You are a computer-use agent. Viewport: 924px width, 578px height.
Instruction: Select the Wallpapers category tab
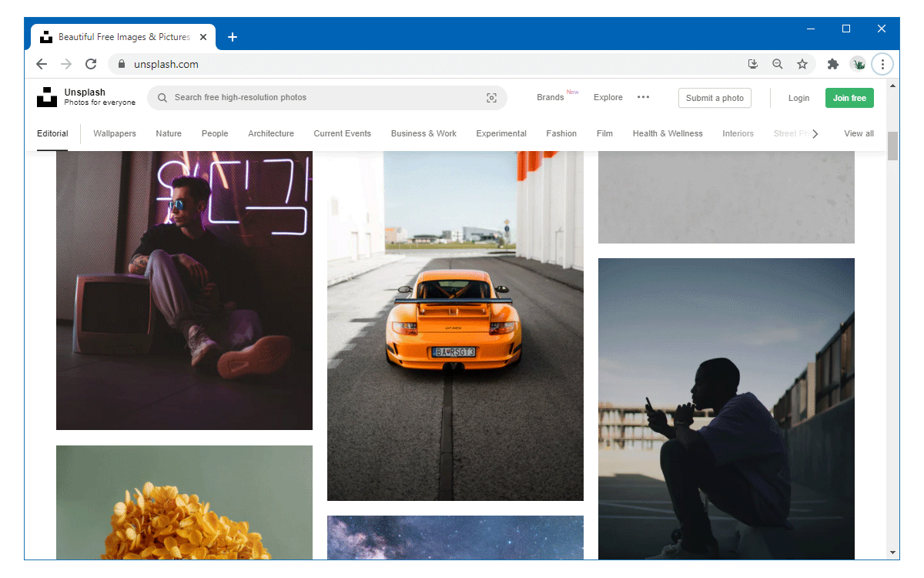[x=115, y=133]
